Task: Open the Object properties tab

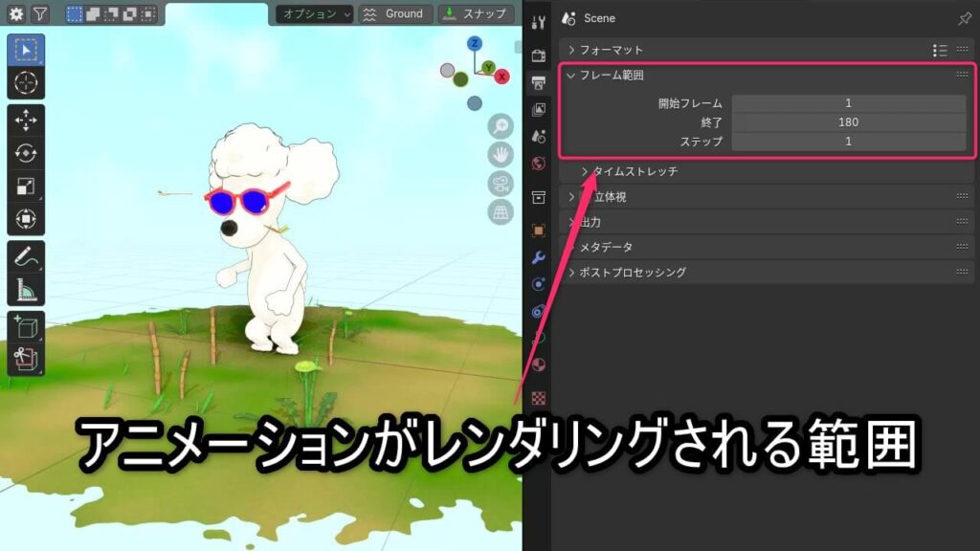Action: click(538, 231)
